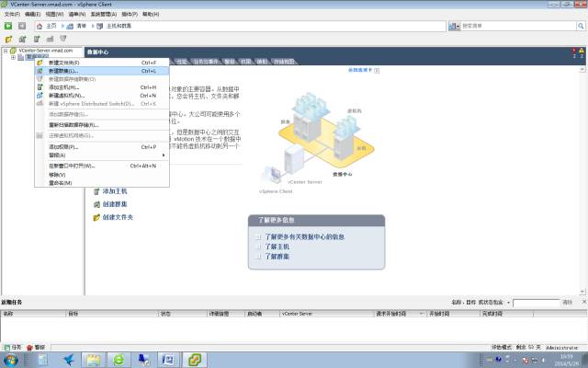Choose Add Host (Ctrl+H) in context menu
Image resolution: width=588 pixels, height=368 pixels.
pos(102,87)
